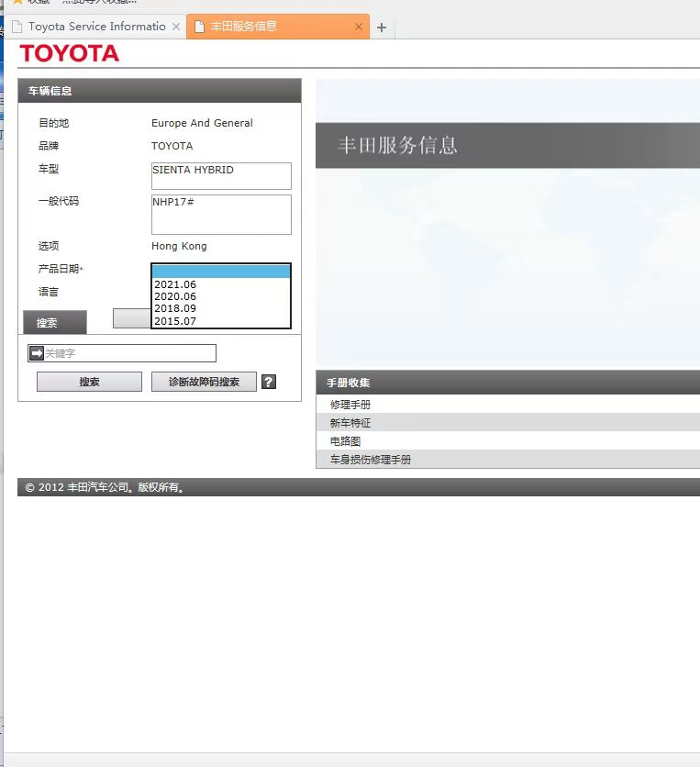700x767 pixels.
Task: Click the Europe And General destination text
Action: (202, 123)
